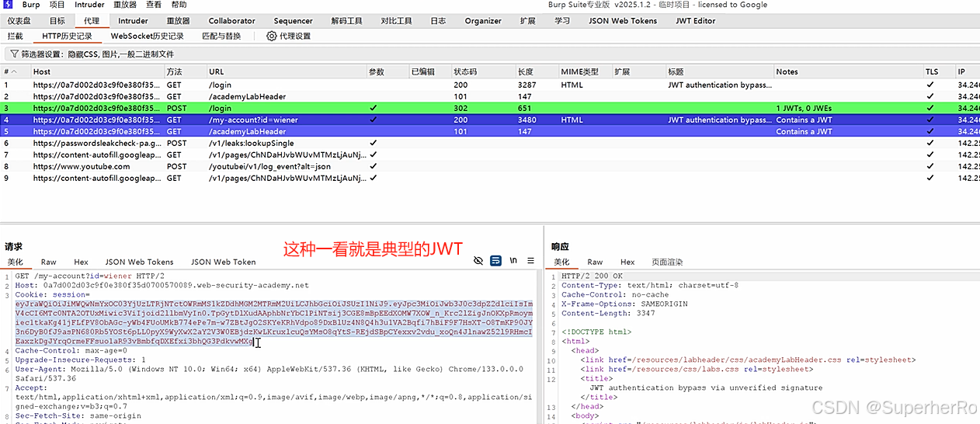This screenshot has height=424, width=980.
Task: Open the 重放器 menu in the menu bar
Action: click(125, 5)
